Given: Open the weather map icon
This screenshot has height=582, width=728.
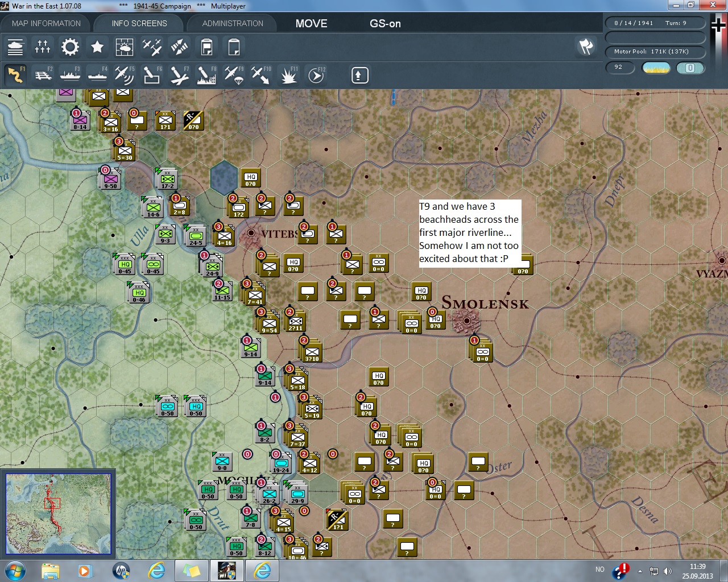Looking at the screenshot, I should point(125,47).
